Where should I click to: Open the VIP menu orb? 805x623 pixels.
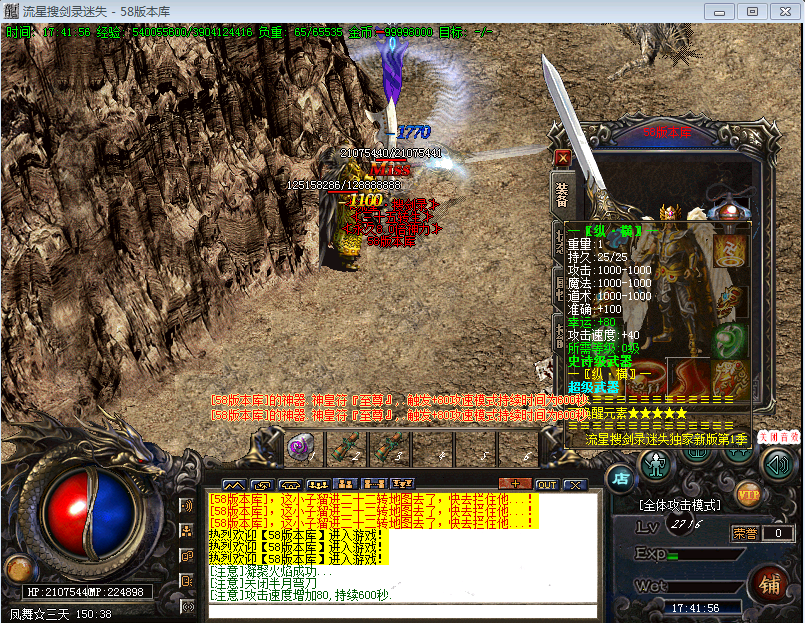748,495
